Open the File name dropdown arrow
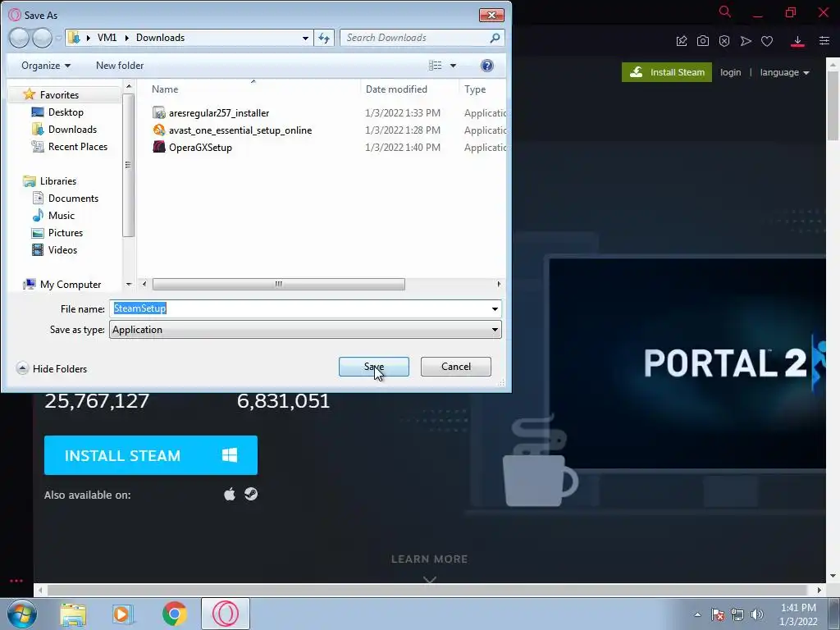The image size is (840, 630). click(495, 308)
